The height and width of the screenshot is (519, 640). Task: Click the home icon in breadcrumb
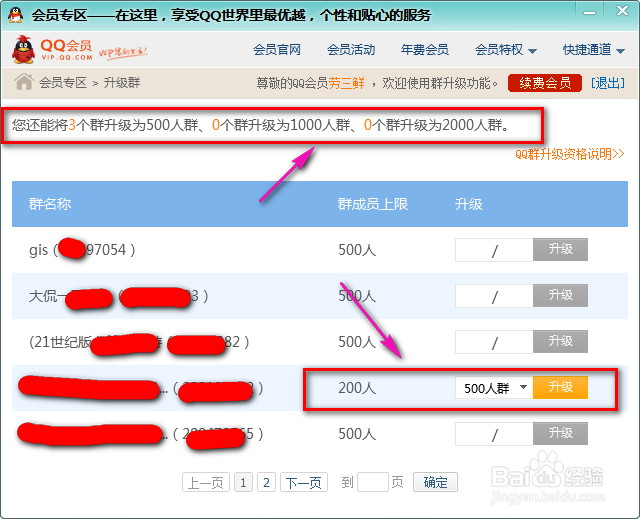coord(24,82)
